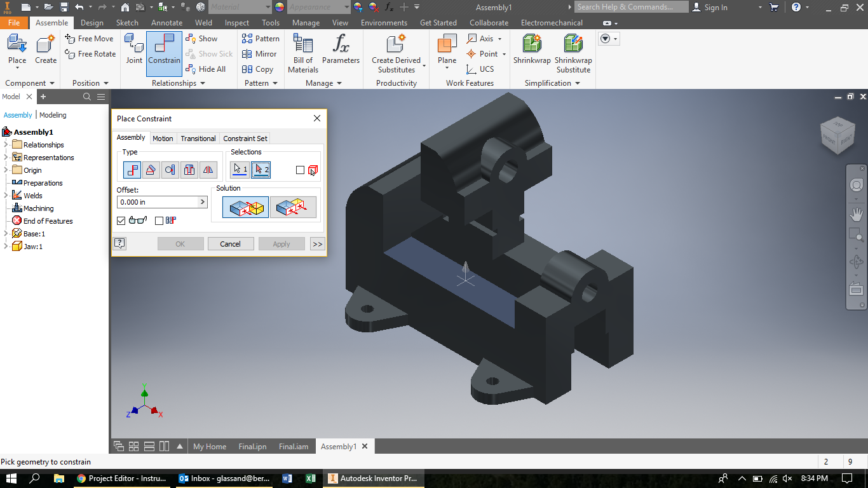Activate second selection button

[x=261, y=169]
